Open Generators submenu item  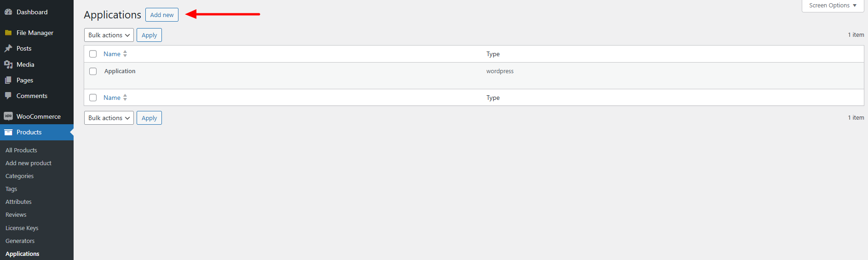(20, 241)
